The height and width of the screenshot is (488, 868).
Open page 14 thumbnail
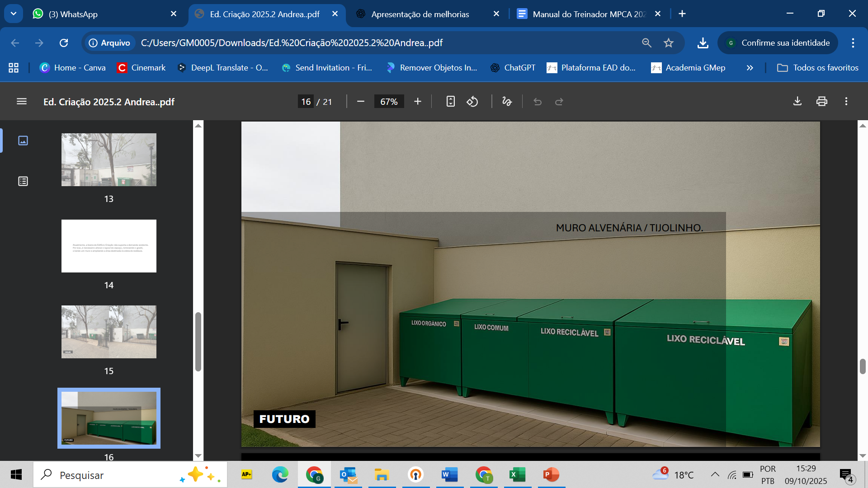pos(109,246)
